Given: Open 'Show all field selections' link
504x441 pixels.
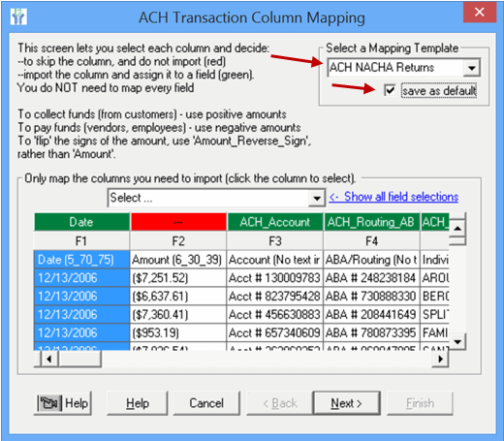Looking at the screenshot, I should click(394, 197).
